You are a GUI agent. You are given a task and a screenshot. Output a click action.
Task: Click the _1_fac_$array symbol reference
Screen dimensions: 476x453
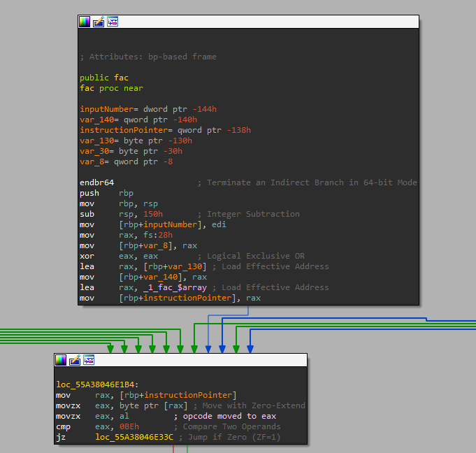pyautogui.click(x=175, y=287)
